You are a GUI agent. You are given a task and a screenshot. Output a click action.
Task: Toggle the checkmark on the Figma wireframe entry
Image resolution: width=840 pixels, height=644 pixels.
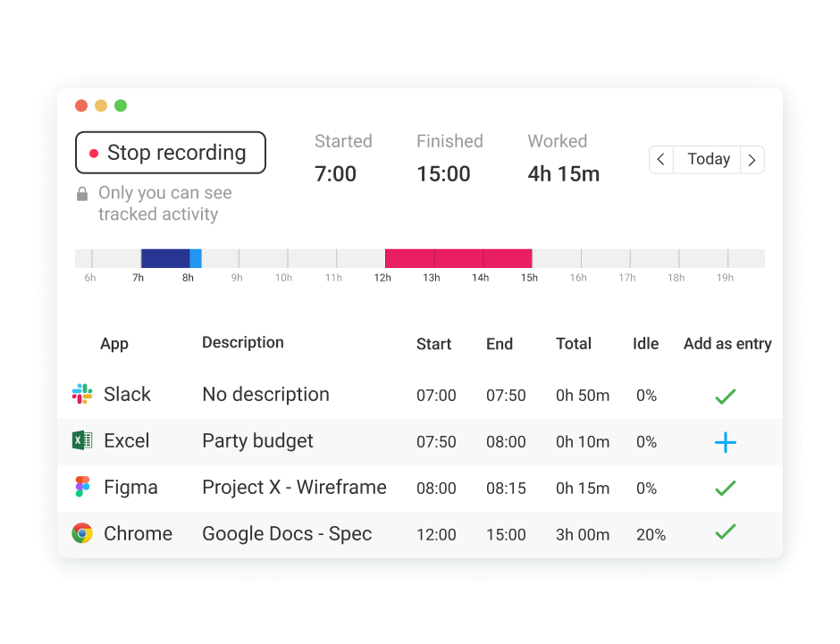click(x=725, y=488)
